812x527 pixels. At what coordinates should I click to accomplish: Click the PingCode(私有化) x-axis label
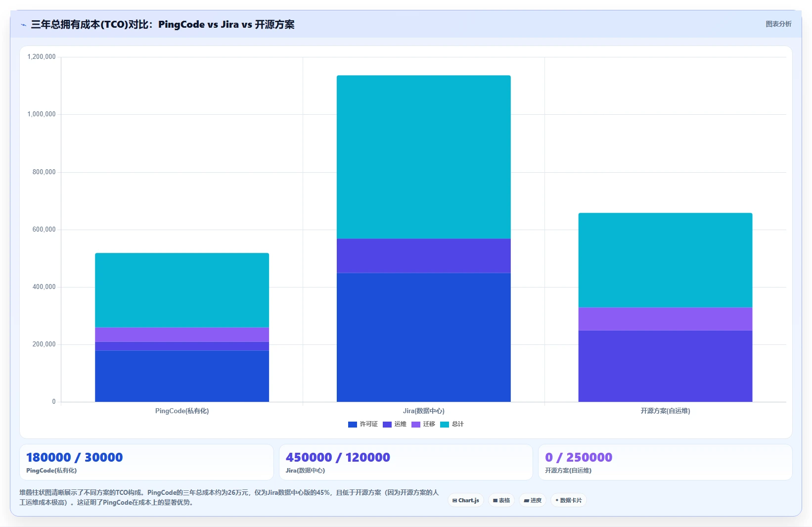click(182, 411)
